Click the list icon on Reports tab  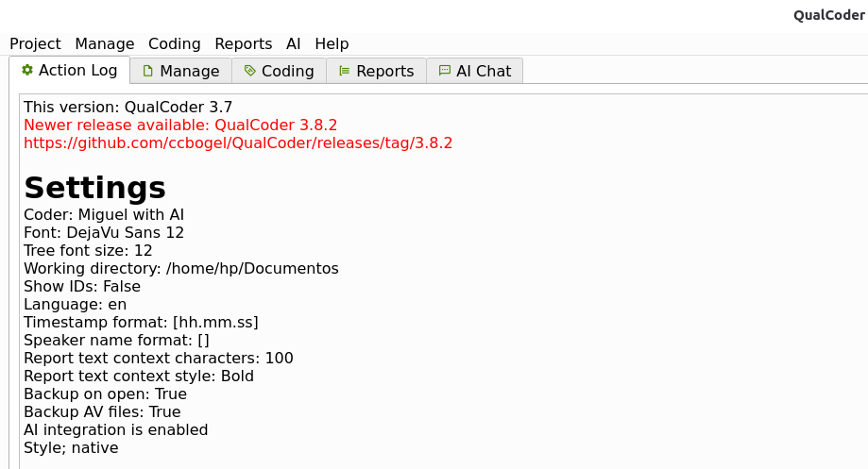tap(344, 72)
